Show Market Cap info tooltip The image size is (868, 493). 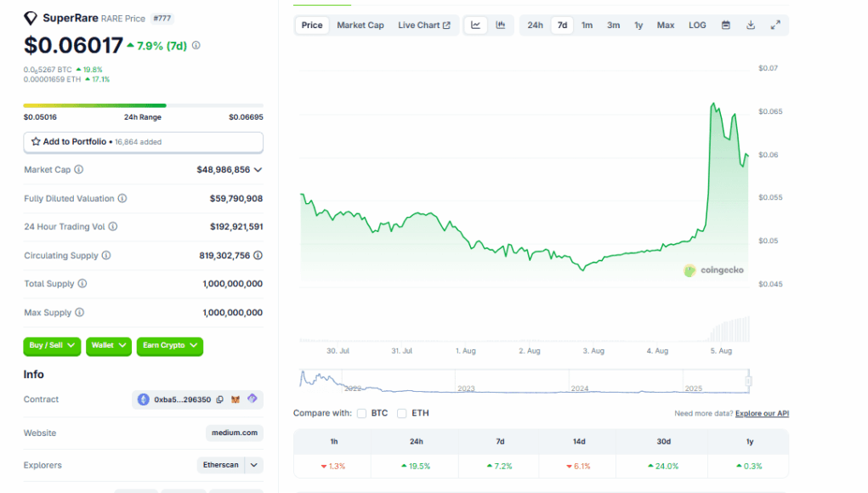(x=78, y=169)
